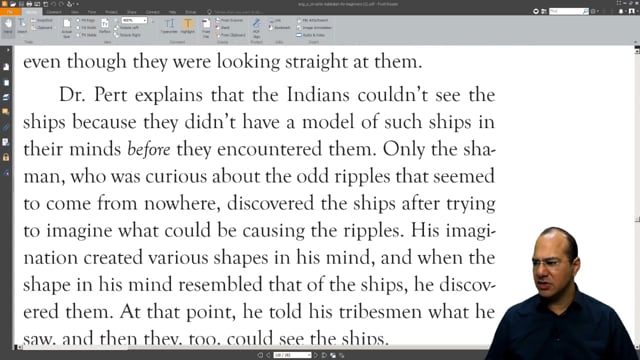
Task: Choose the Fit Width option
Action: click(x=86, y=28)
